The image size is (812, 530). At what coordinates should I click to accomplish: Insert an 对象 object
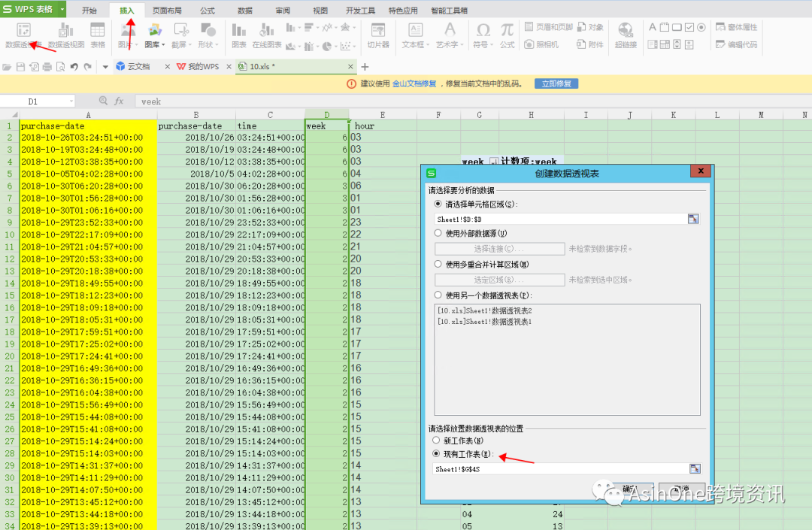591,27
